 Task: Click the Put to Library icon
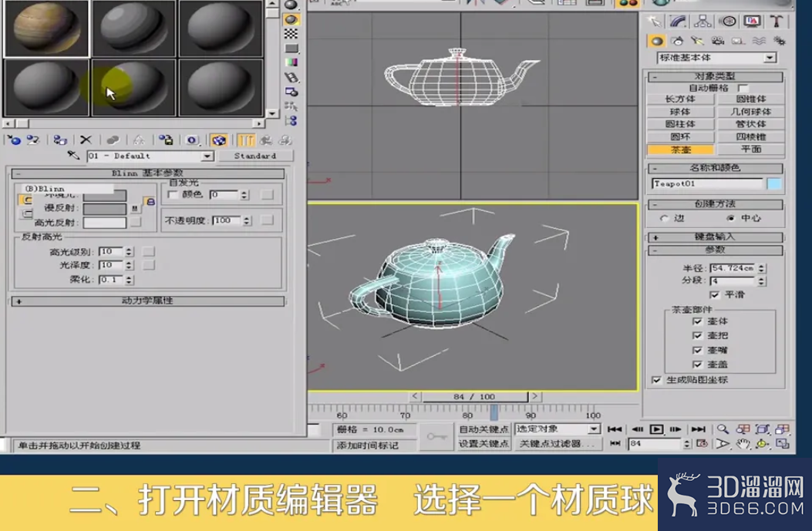(x=166, y=140)
